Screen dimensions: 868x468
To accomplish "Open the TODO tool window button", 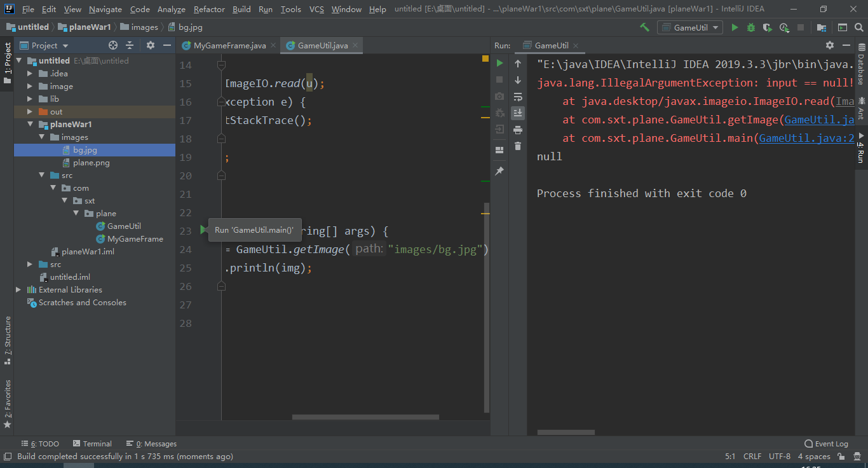I will point(40,444).
